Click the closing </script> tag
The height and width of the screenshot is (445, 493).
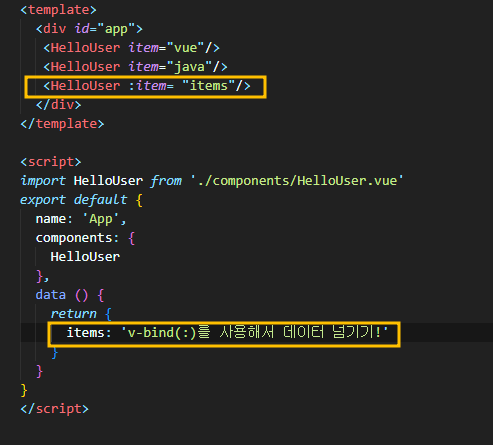click(x=55, y=409)
